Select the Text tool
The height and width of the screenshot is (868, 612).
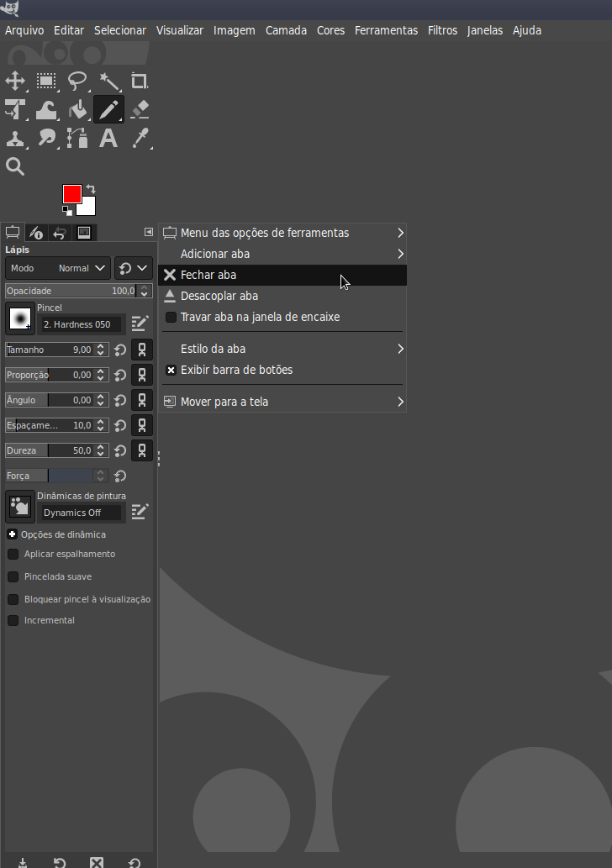pyautogui.click(x=108, y=139)
